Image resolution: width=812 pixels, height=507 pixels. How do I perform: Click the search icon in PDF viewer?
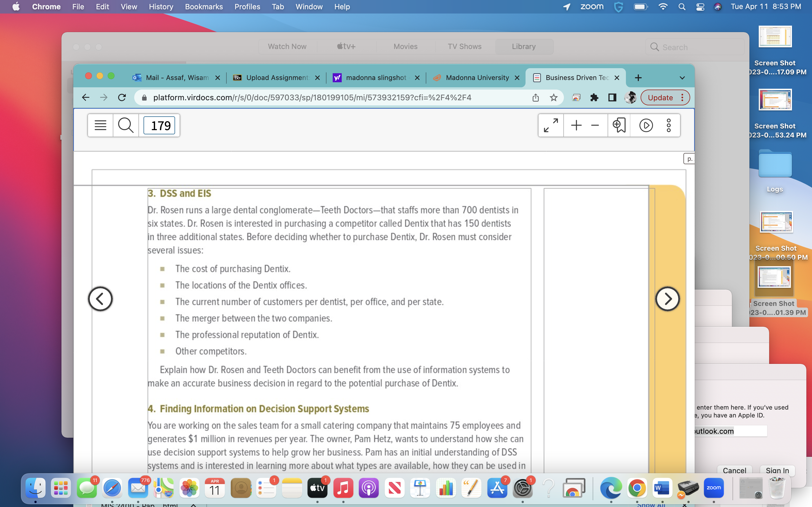pyautogui.click(x=126, y=125)
